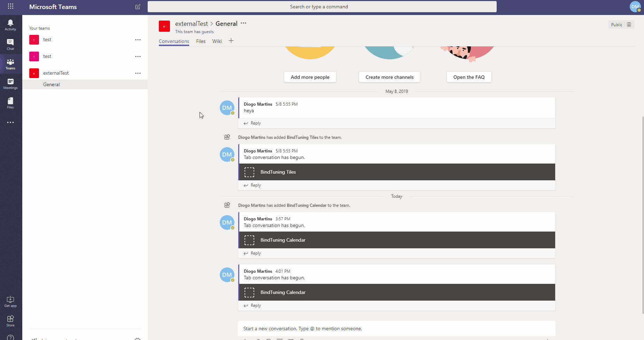
Task: Add a new tab with plus icon
Action: [x=231, y=41]
